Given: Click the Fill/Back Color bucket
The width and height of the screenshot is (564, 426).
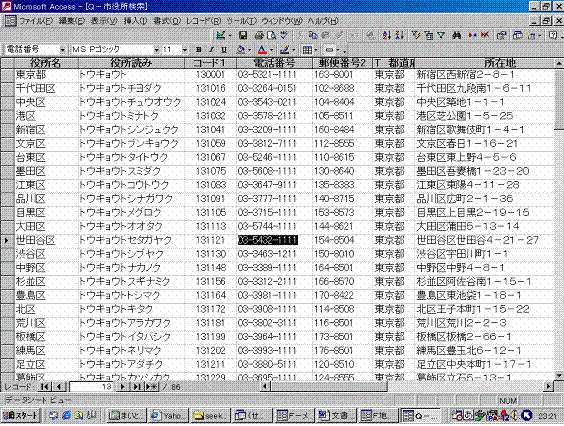Looking at the screenshot, I should (x=241, y=50).
